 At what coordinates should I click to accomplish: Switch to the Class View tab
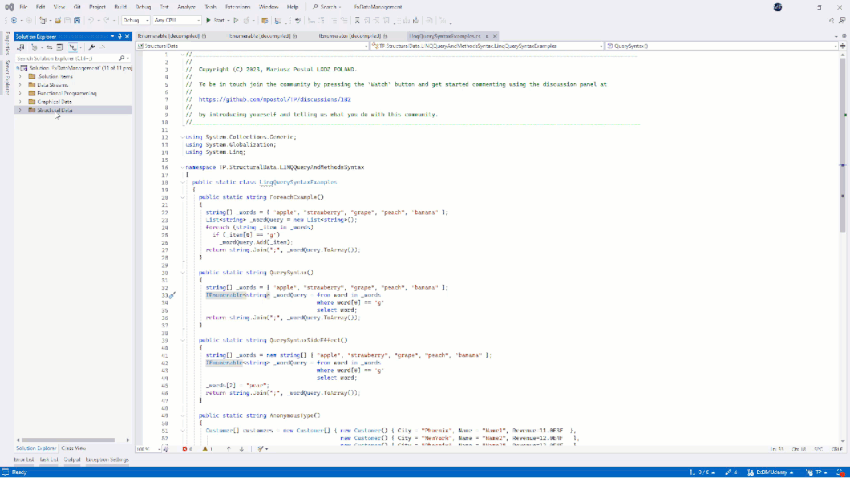73,448
